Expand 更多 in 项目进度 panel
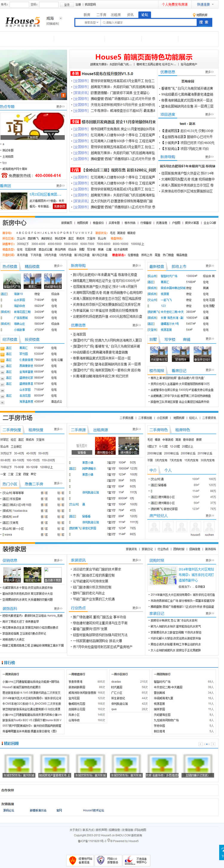 coord(209,114)
